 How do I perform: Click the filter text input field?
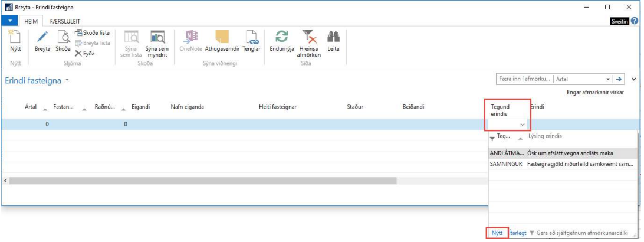[525, 79]
